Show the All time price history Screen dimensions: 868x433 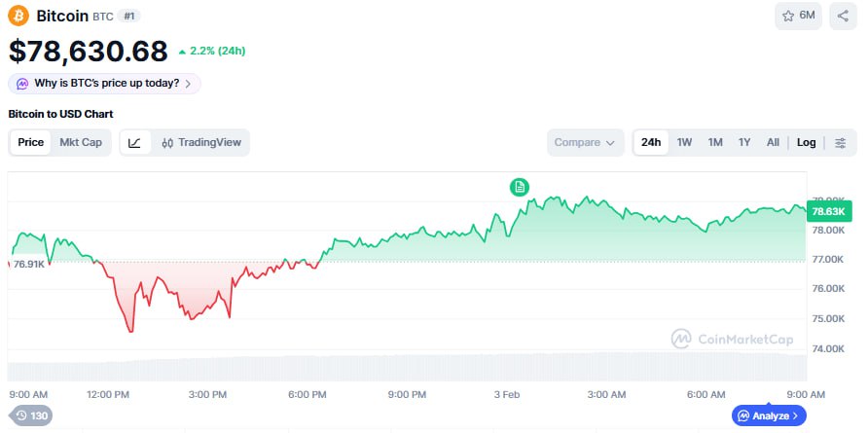(773, 142)
